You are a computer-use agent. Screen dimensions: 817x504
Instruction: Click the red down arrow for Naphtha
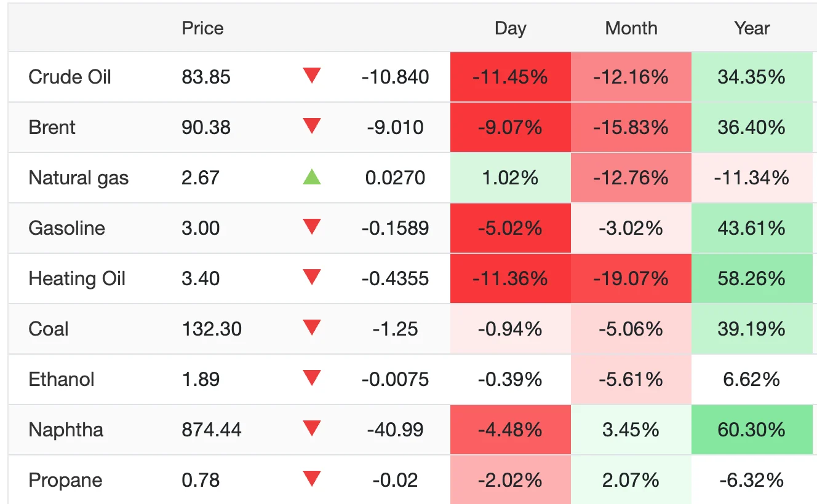(x=312, y=429)
